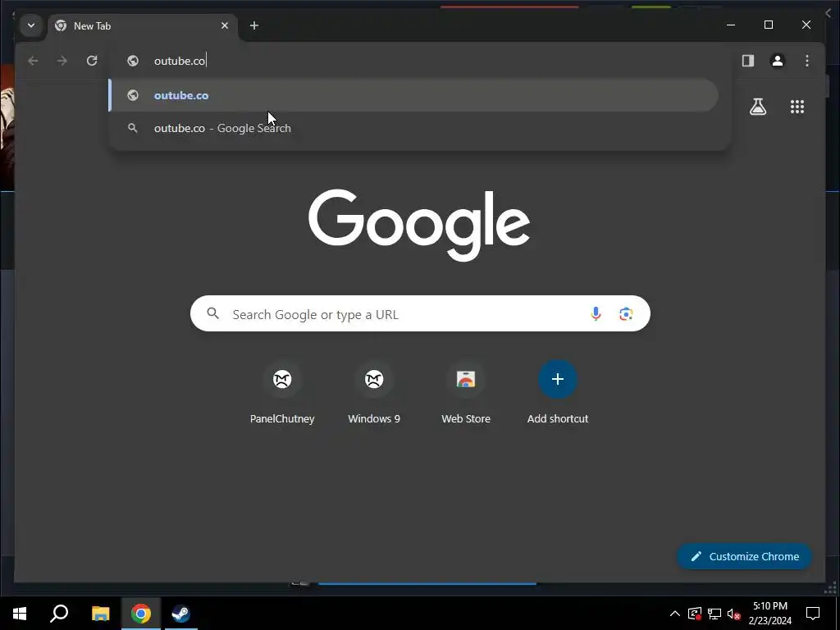This screenshot has width=840, height=630.
Task: Focus the Search Google or type a URL box
Action: (x=420, y=313)
